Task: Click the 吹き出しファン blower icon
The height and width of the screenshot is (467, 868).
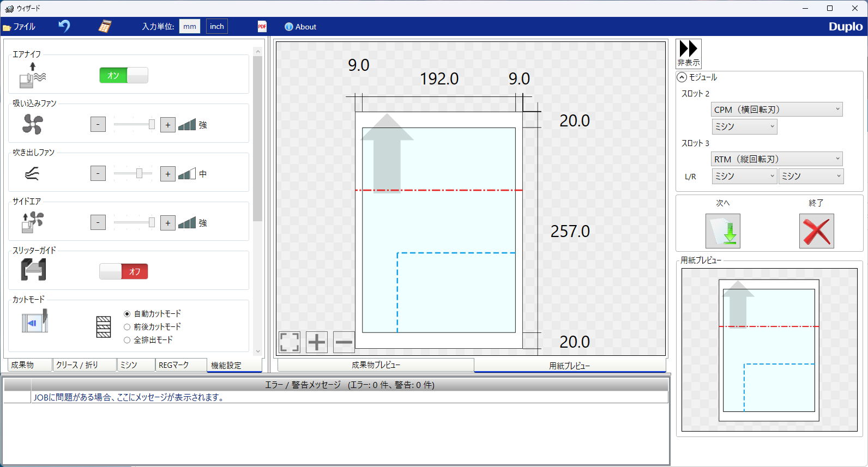Action: [x=32, y=173]
